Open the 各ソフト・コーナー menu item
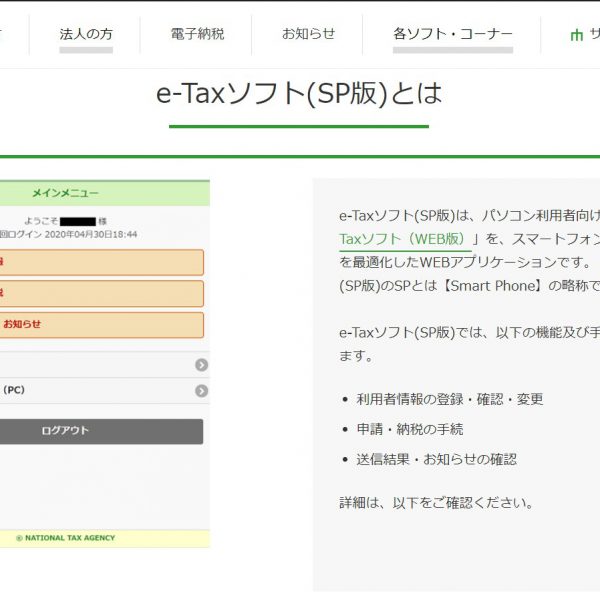The height and width of the screenshot is (600, 600). tap(453, 34)
